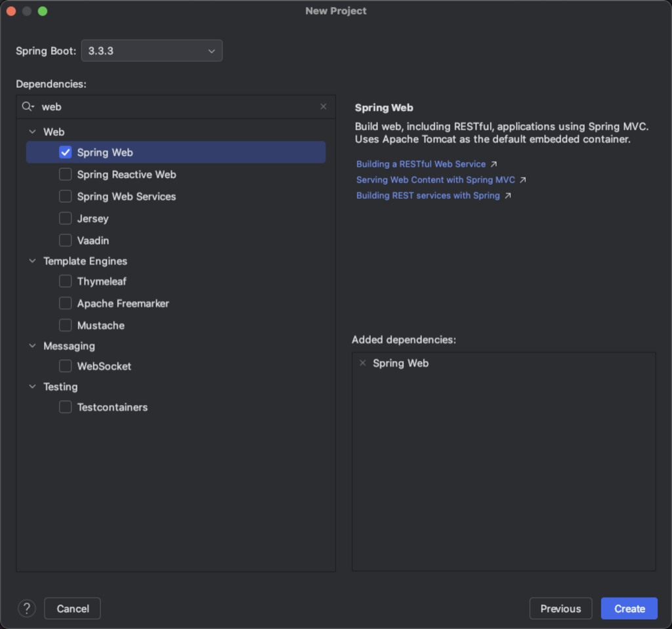Screen dimensions: 672x629
Task: Enable the Spring Reactive Web checkbox
Action: [66, 175]
